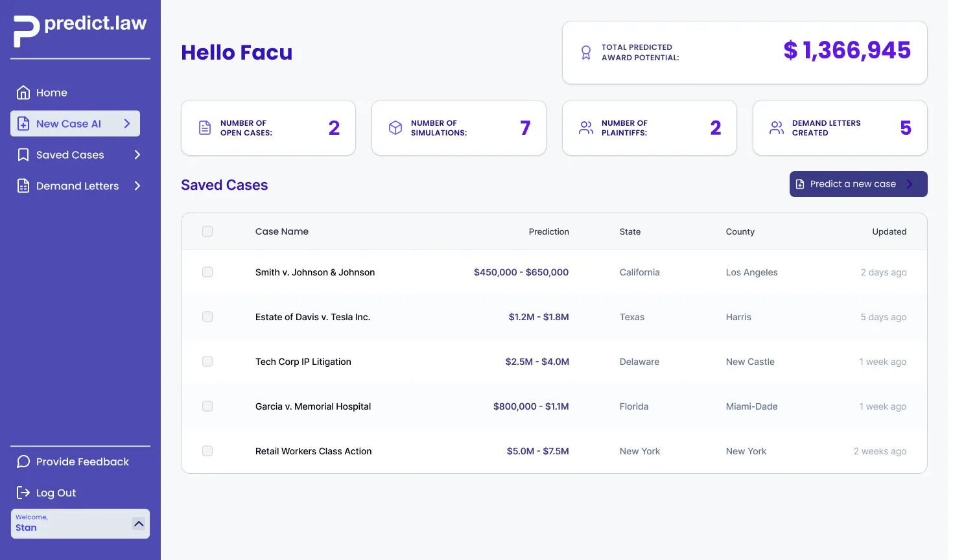Click the $450,000 - $650,000 prediction
Viewport: 953px width, 560px height.
tap(521, 272)
